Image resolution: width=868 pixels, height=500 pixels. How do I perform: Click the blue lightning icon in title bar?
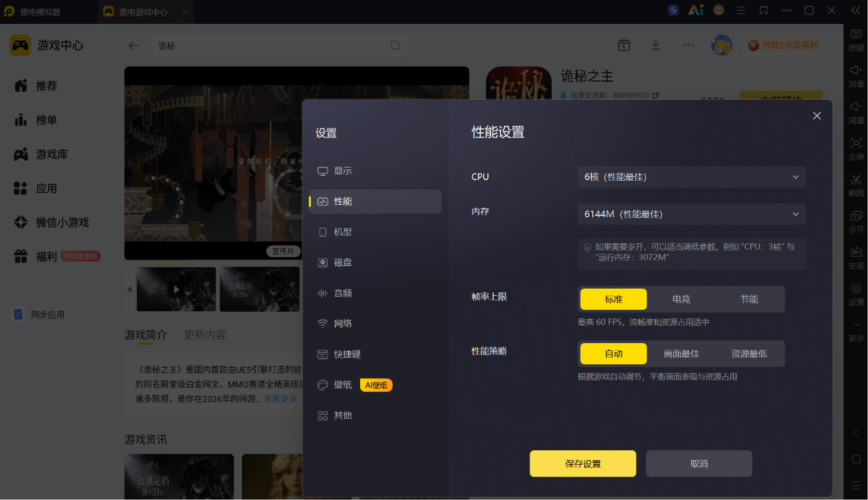[x=673, y=11]
